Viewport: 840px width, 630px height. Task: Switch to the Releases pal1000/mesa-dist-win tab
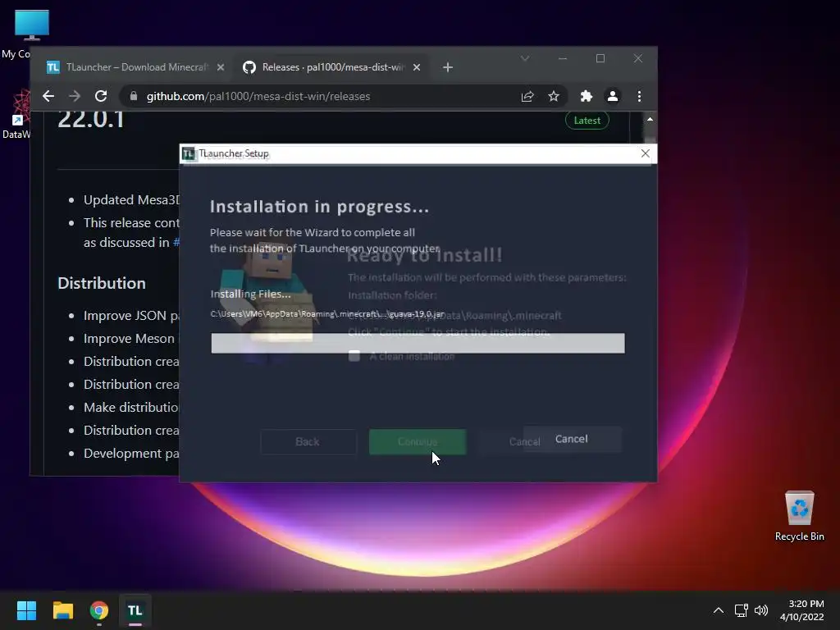pyautogui.click(x=332, y=67)
